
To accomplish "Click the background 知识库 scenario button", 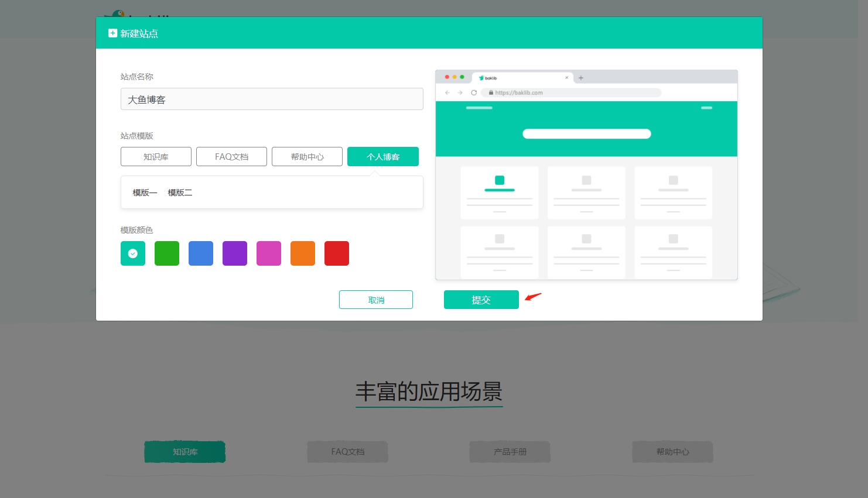I will pos(185,452).
